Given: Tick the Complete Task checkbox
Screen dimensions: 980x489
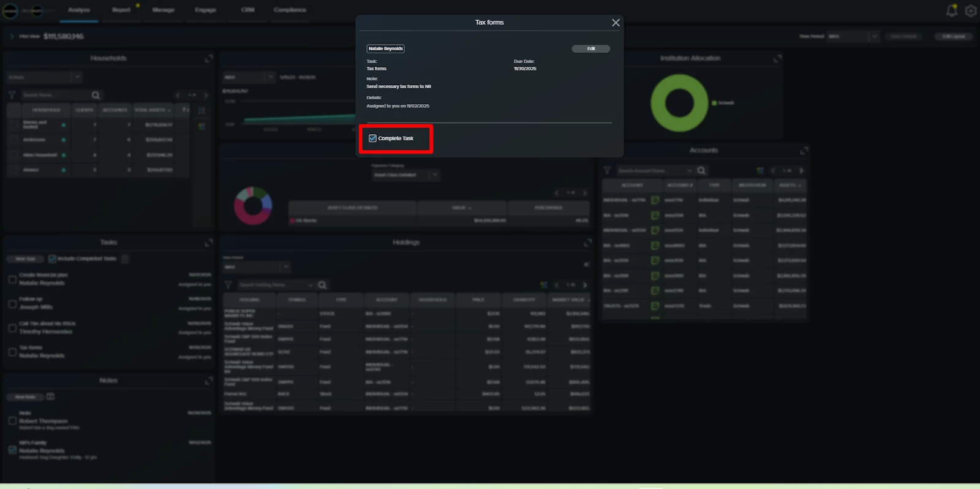Looking at the screenshot, I should (372, 138).
